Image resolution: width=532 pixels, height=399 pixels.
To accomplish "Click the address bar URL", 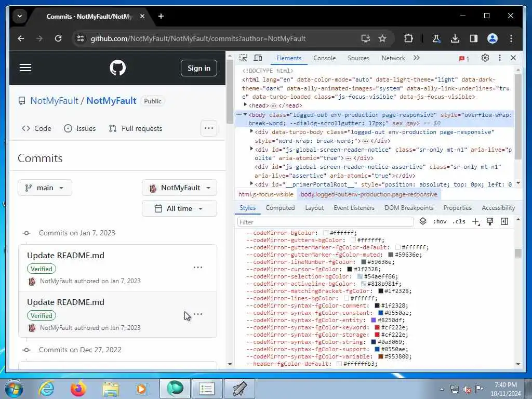I will pos(198,38).
